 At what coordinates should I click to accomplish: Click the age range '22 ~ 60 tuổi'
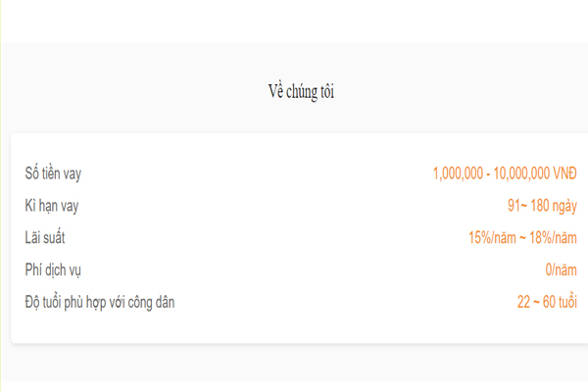[x=547, y=302]
